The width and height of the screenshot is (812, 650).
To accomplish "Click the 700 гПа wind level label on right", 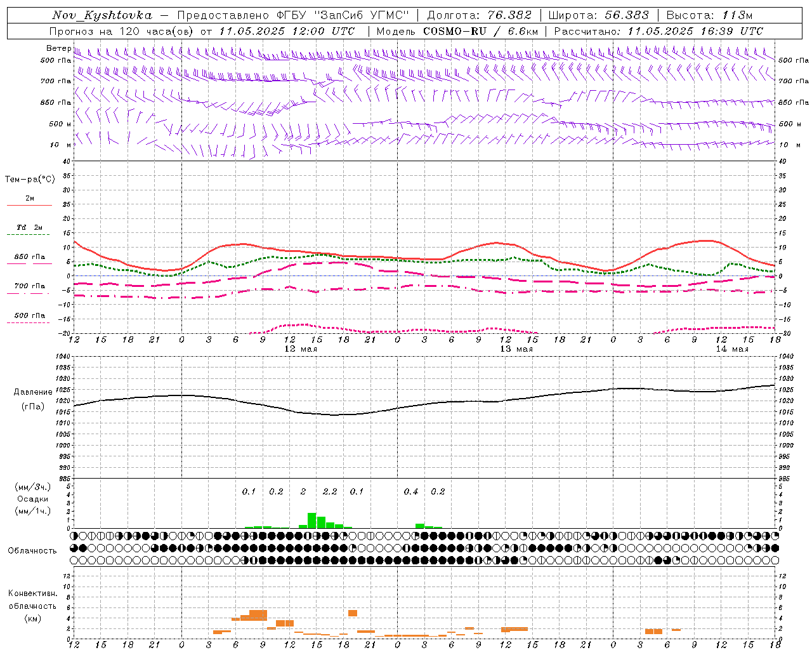I will tap(794, 81).
